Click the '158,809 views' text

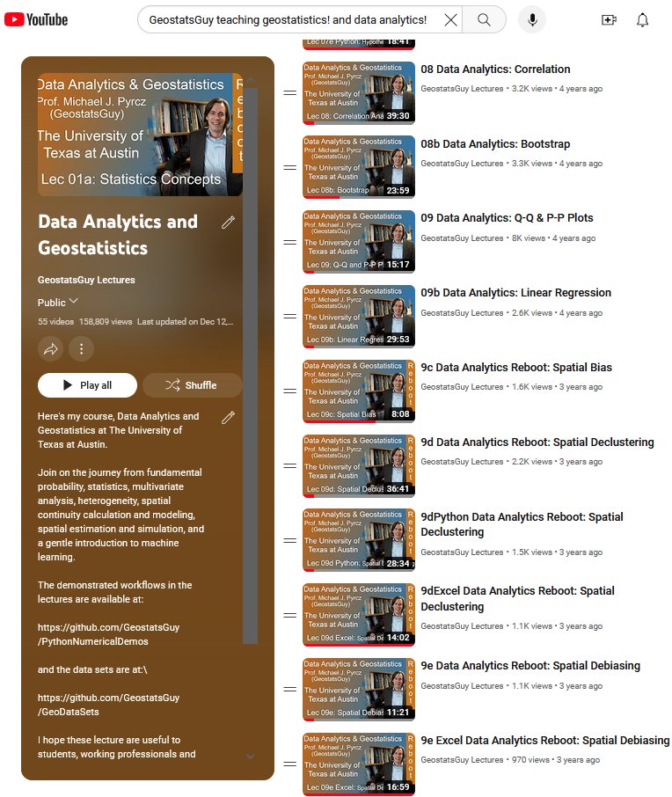[106, 322]
